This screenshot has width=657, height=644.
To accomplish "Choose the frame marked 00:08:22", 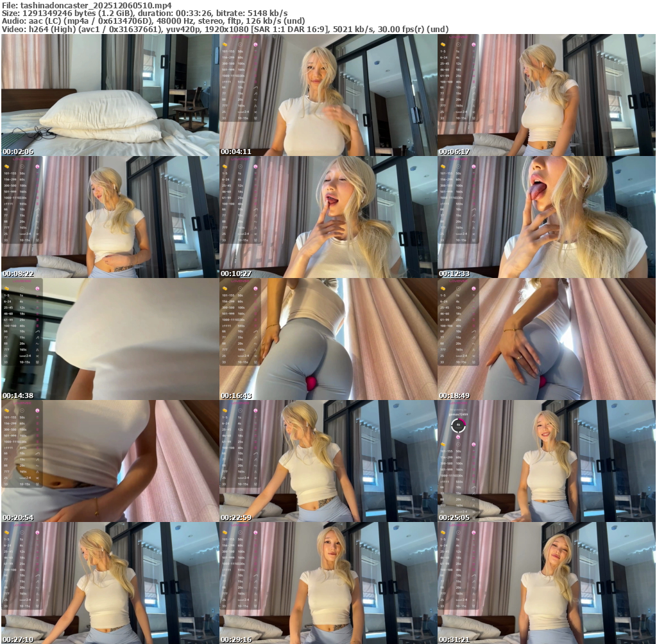I will [x=110, y=217].
